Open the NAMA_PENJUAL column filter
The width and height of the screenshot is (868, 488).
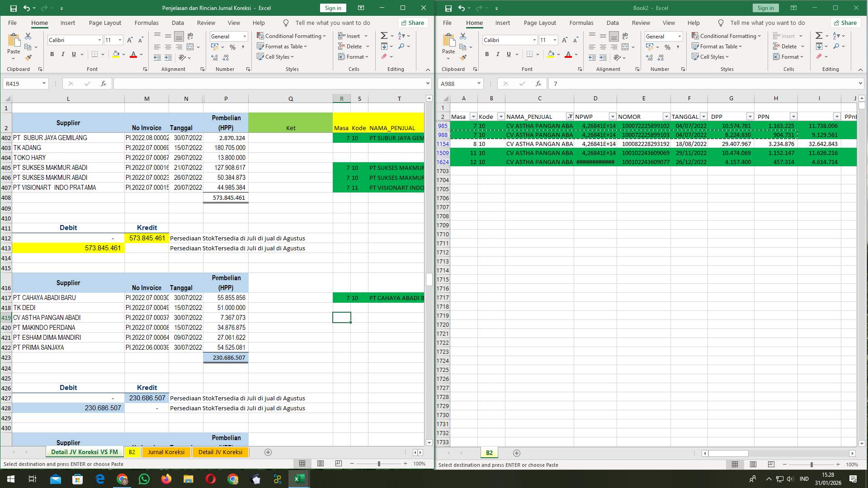tap(571, 117)
